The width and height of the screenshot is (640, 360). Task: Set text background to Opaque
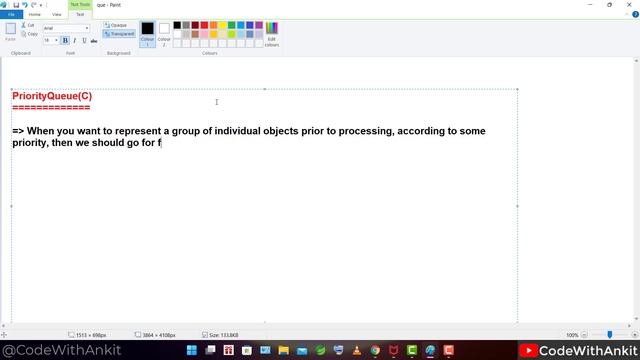[116, 25]
